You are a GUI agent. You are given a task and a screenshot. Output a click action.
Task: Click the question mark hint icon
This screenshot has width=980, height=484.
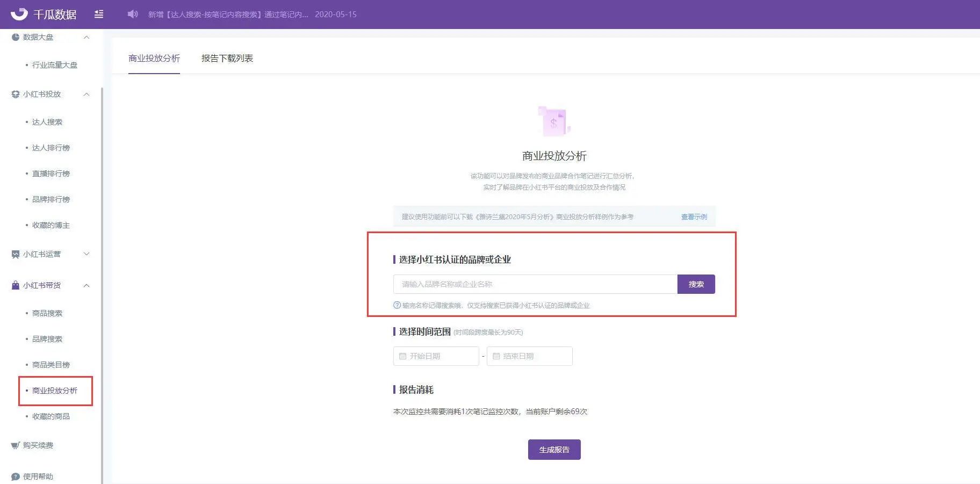tap(397, 305)
